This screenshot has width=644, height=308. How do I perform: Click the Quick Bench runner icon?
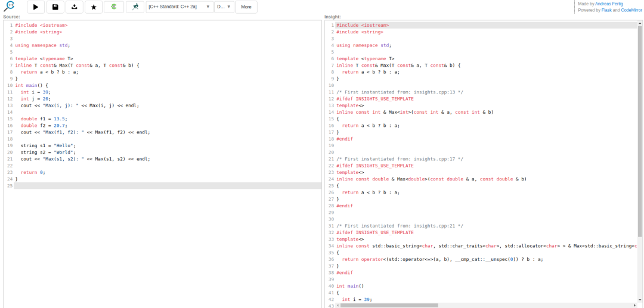(135, 7)
